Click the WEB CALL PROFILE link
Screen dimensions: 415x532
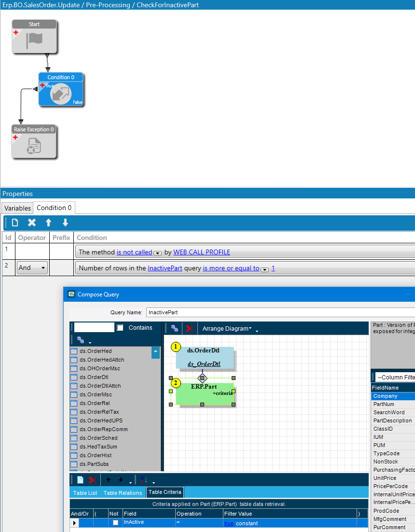(202, 252)
